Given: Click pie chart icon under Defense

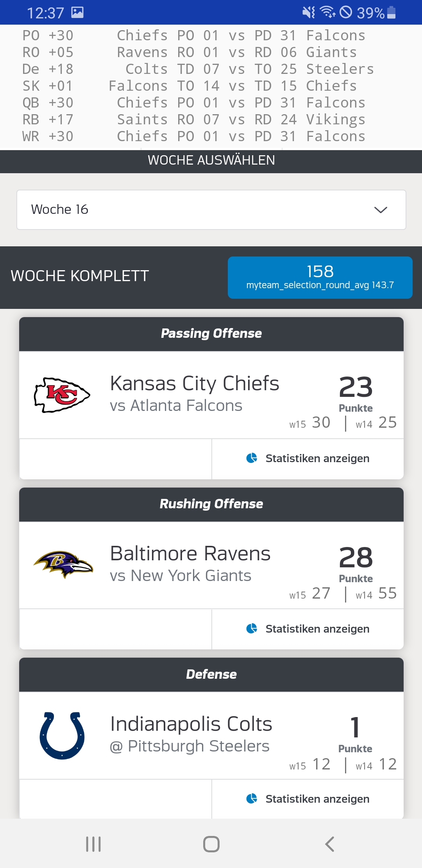Looking at the screenshot, I should 252,798.
